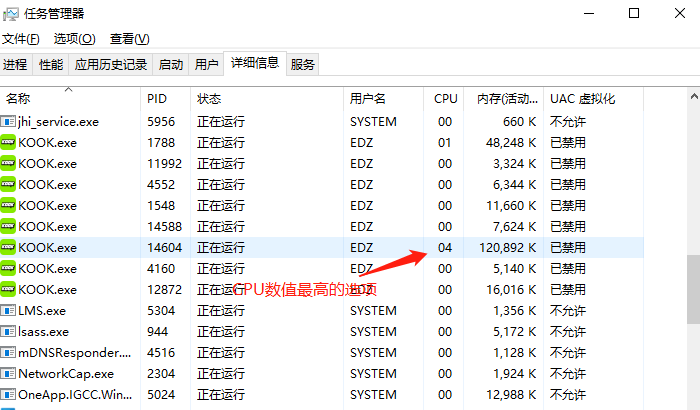Switch to the 性能 tab
This screenshot has width=700, height=410.
(x=51, y=65)
